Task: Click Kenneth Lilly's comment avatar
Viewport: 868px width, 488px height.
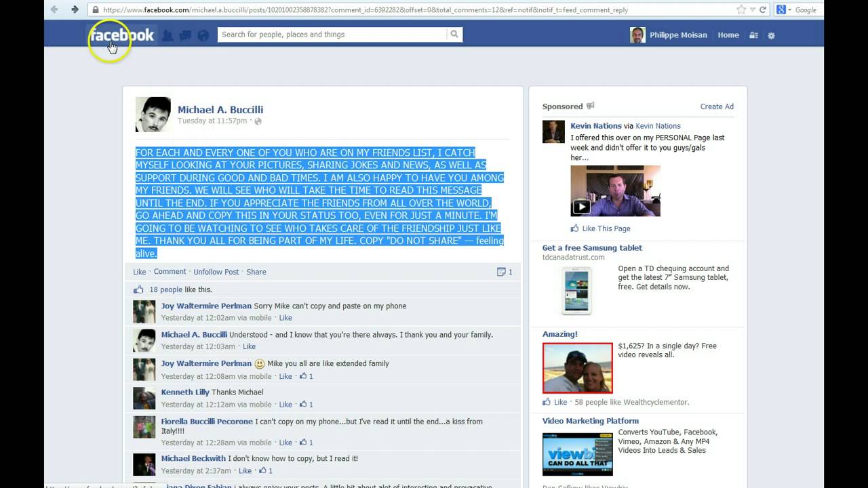Action: [144, 399]
